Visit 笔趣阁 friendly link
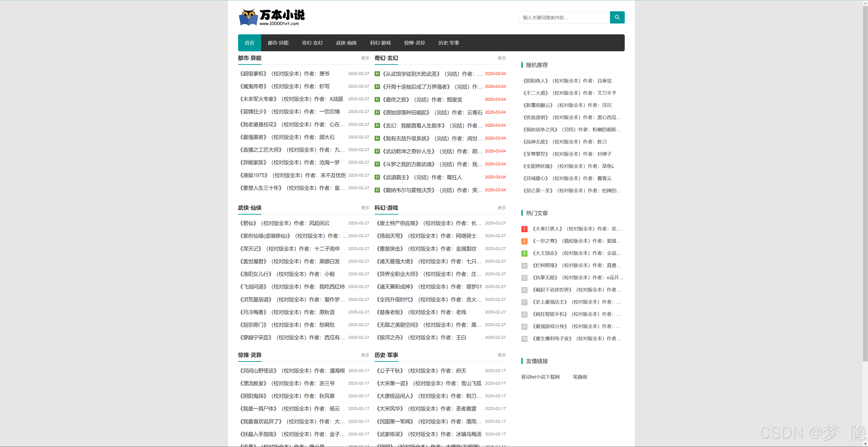Screen dimensions: 868x447 579,377
